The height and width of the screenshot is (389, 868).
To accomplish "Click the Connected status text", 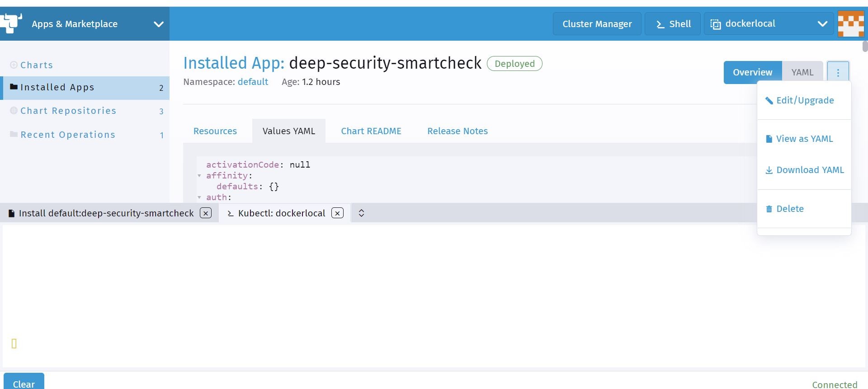I will coord(835,384).
